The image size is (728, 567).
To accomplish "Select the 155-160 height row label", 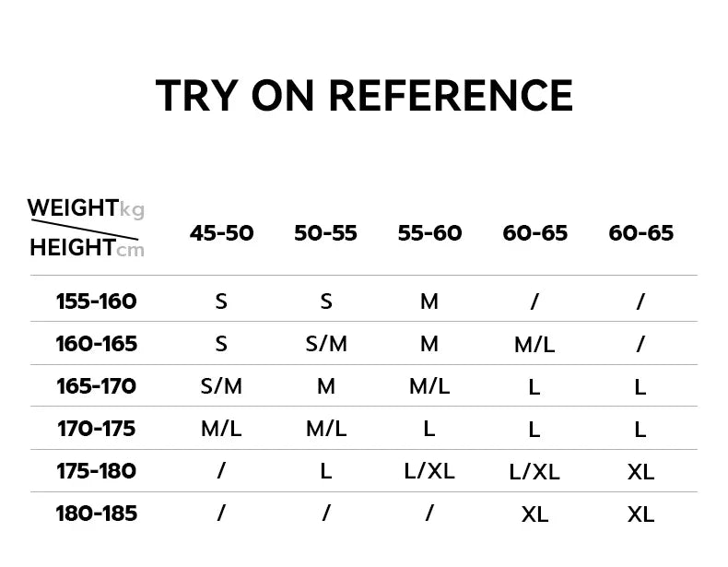I will tap(96, 301).
